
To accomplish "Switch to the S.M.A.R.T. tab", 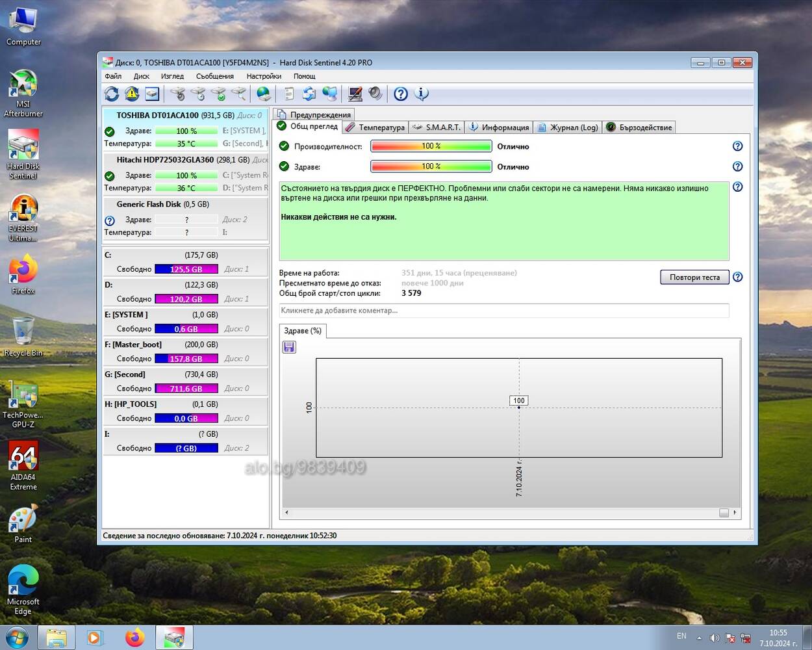I will click(437, 127).
